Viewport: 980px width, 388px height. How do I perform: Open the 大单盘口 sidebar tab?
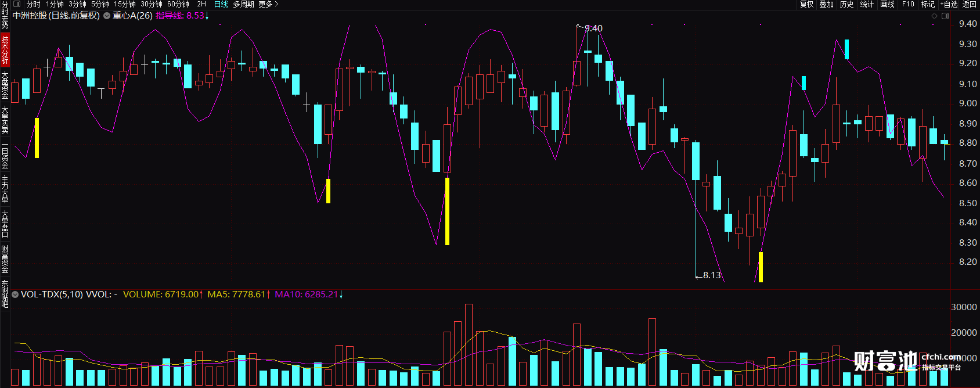pos(5,224)
